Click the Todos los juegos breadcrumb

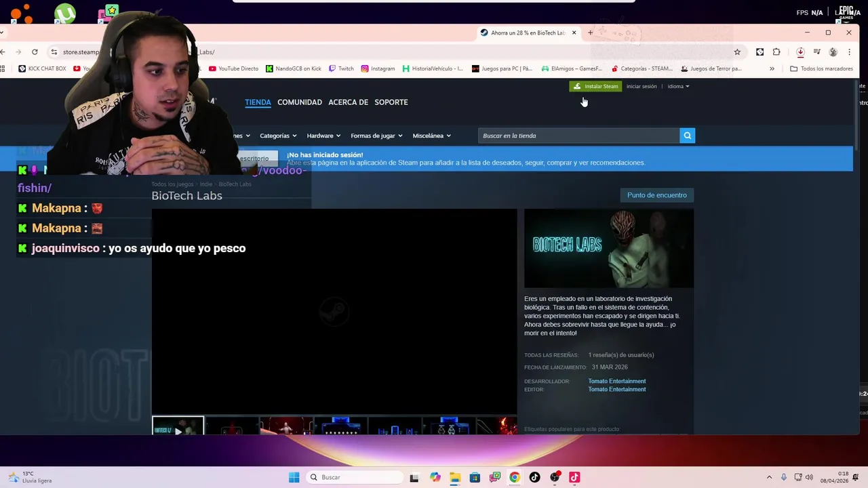pos(172,184)
